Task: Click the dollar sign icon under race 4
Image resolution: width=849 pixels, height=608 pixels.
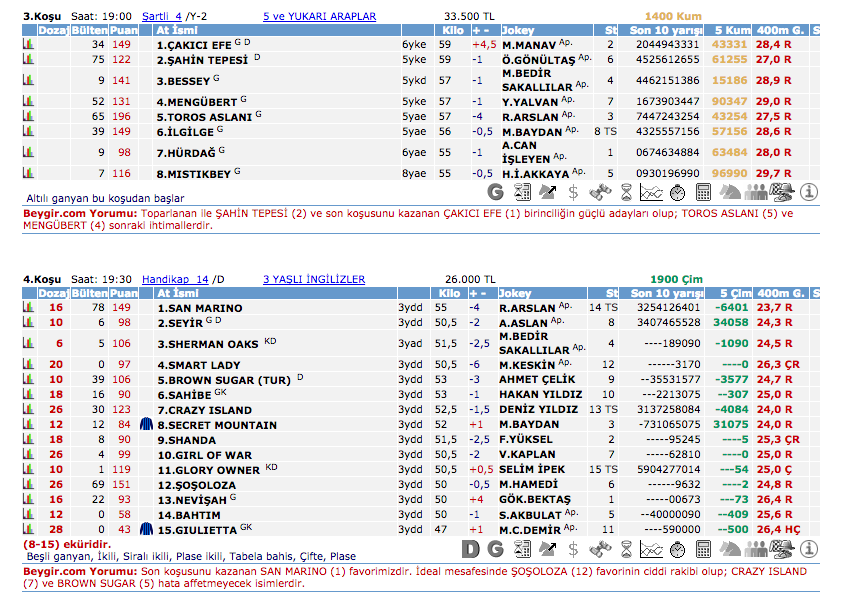Action: point(573,548)
